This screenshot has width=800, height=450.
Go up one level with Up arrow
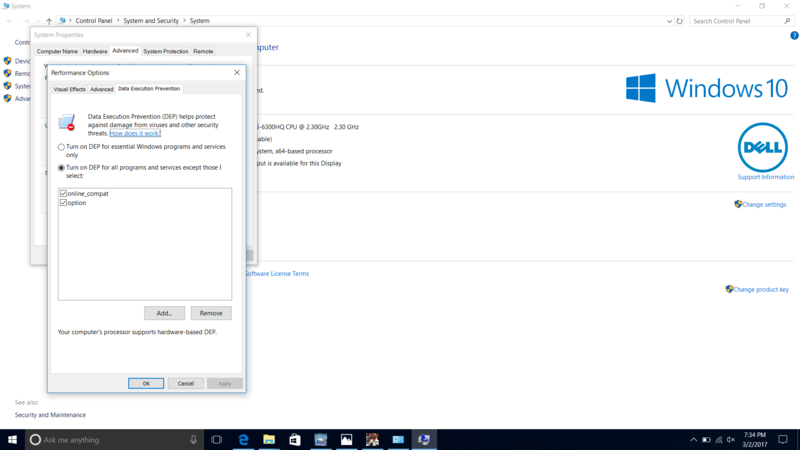click(49, 21)
